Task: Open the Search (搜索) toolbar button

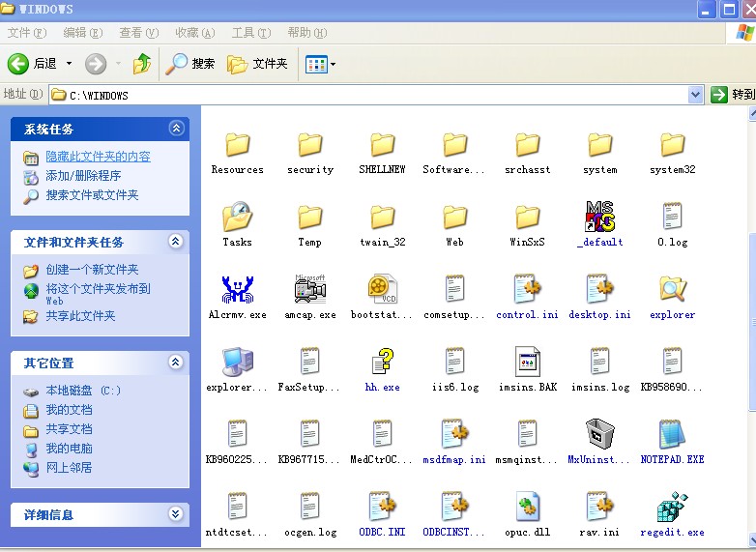Action: point(190,64)
